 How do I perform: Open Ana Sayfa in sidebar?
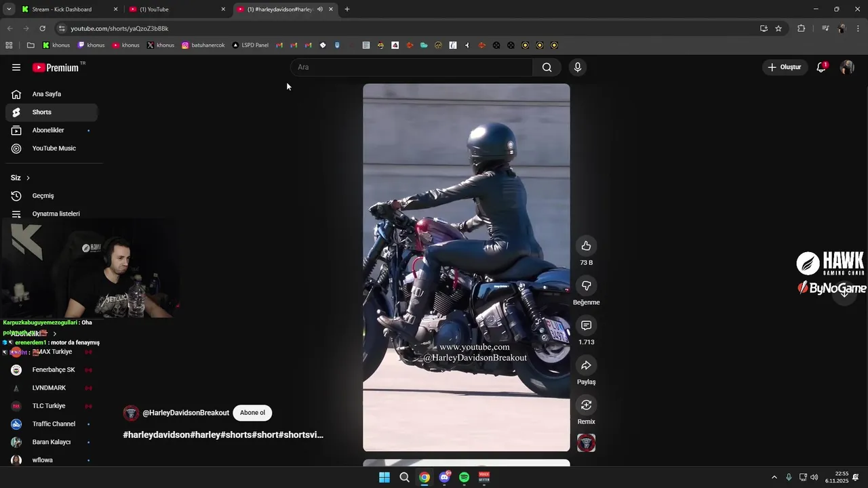pos(52,94)
